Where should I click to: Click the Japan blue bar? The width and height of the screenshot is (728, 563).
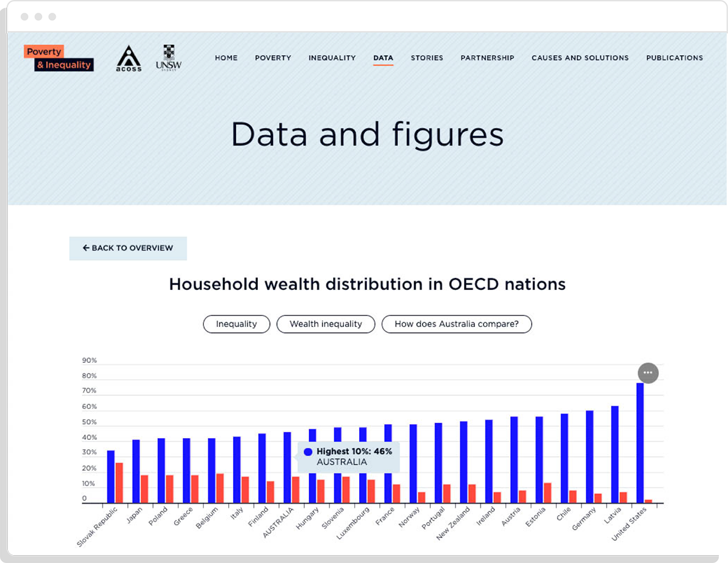[136, 471]
